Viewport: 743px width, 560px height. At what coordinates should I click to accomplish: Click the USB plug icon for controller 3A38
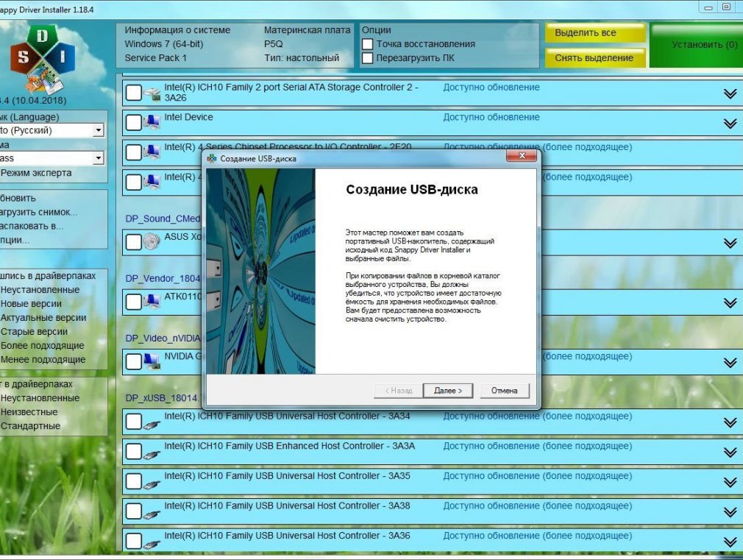152,514
